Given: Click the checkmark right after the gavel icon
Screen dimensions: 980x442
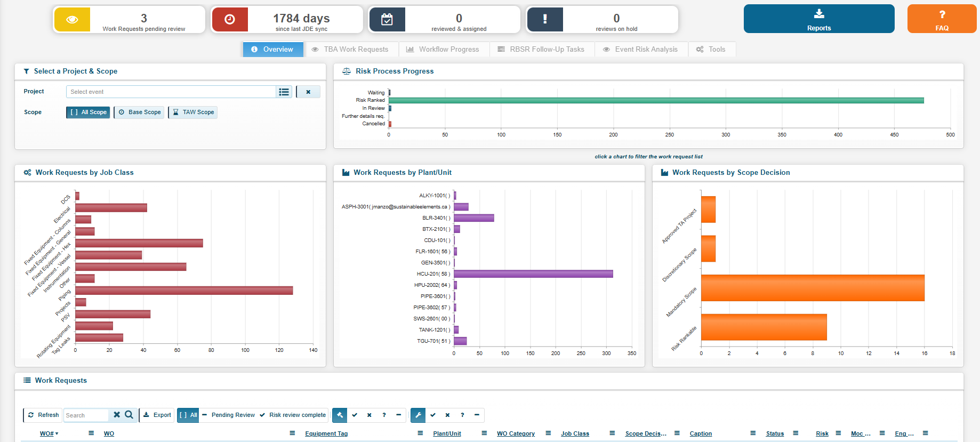Looking at the screenshot, I should click(x=355, y=415).
